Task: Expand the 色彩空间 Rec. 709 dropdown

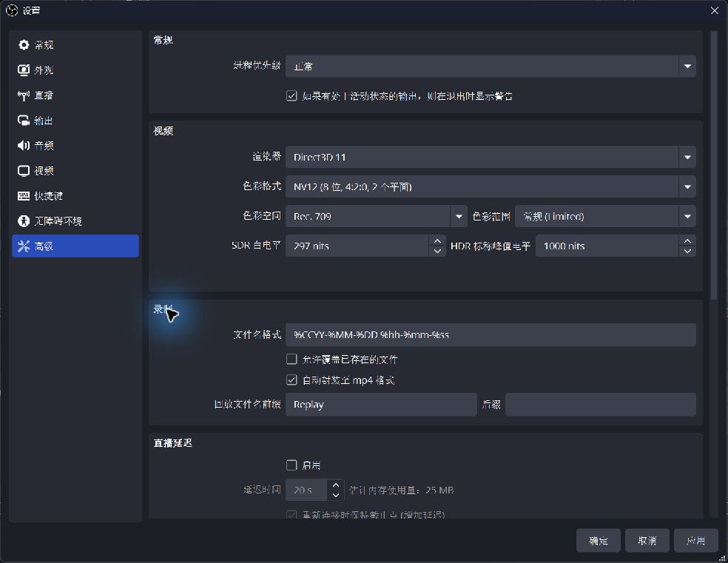Action: coord(377,216)
